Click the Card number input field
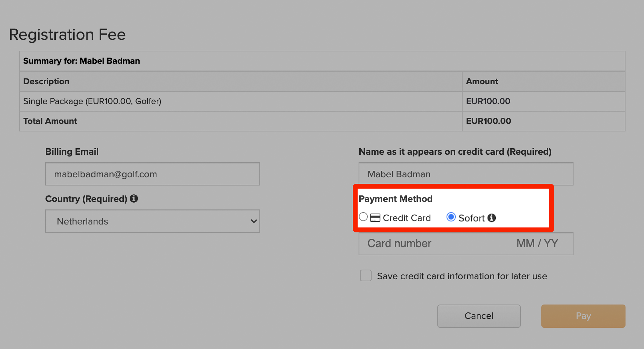The height and width of the screenshot is (349, 644). point(435,243)
